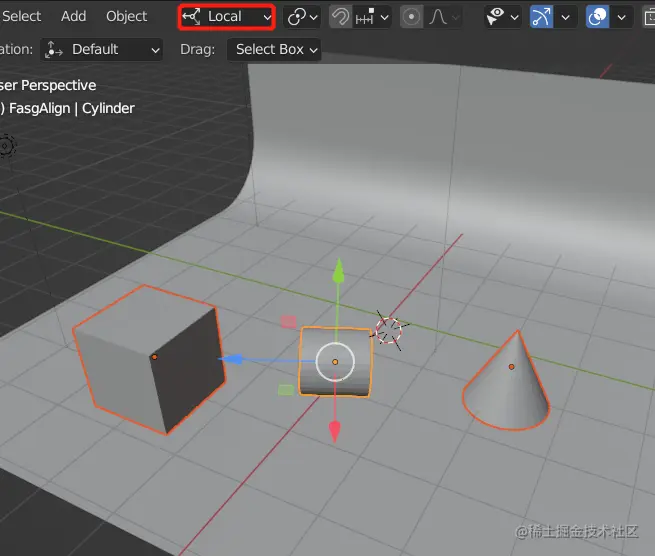
Task: Toggle the snap magnet icon
Action: 340,17
